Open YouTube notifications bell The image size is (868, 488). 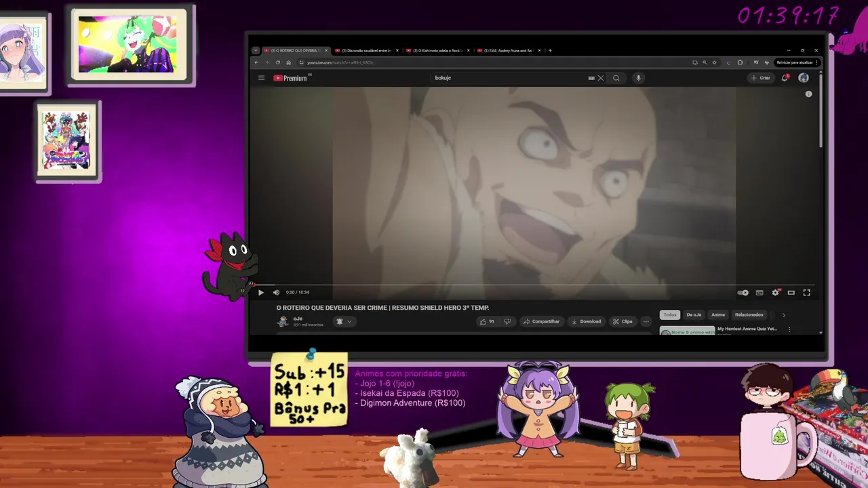pyautogui.click(x=785, y=78)
